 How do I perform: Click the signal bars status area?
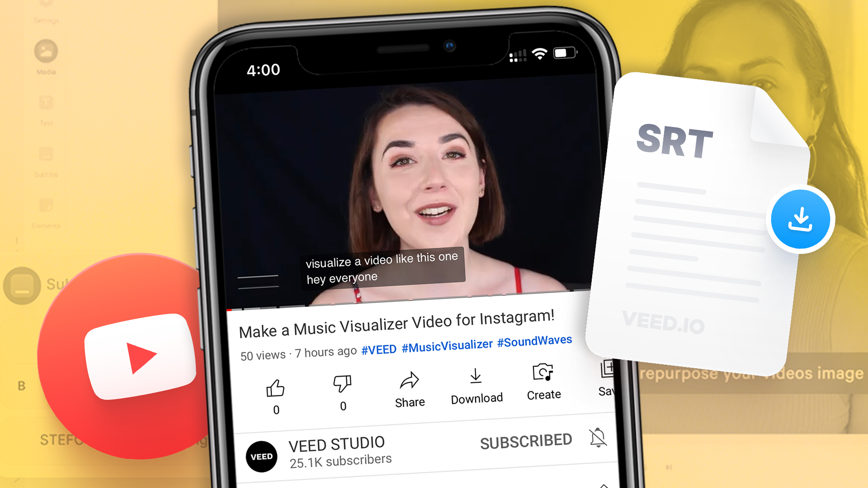[x=515, y=57]
